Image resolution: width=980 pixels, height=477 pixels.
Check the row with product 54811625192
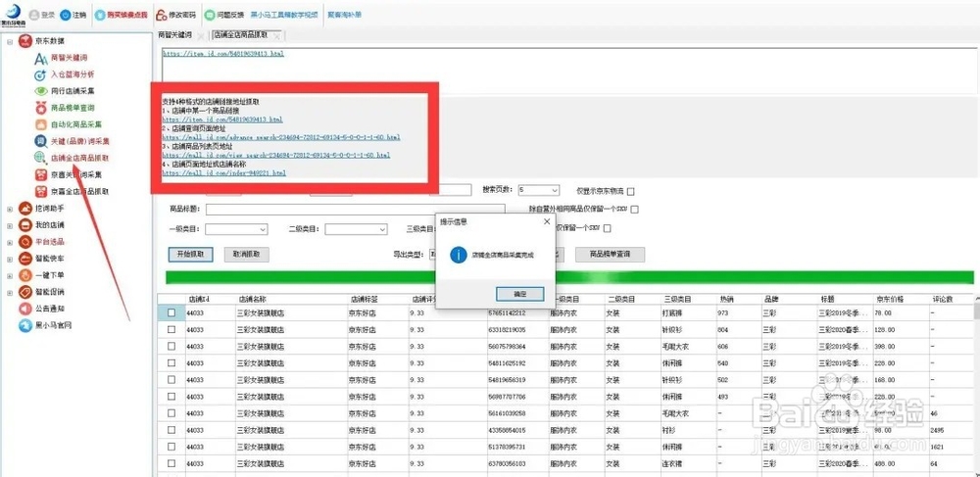(x=171, y=362)
